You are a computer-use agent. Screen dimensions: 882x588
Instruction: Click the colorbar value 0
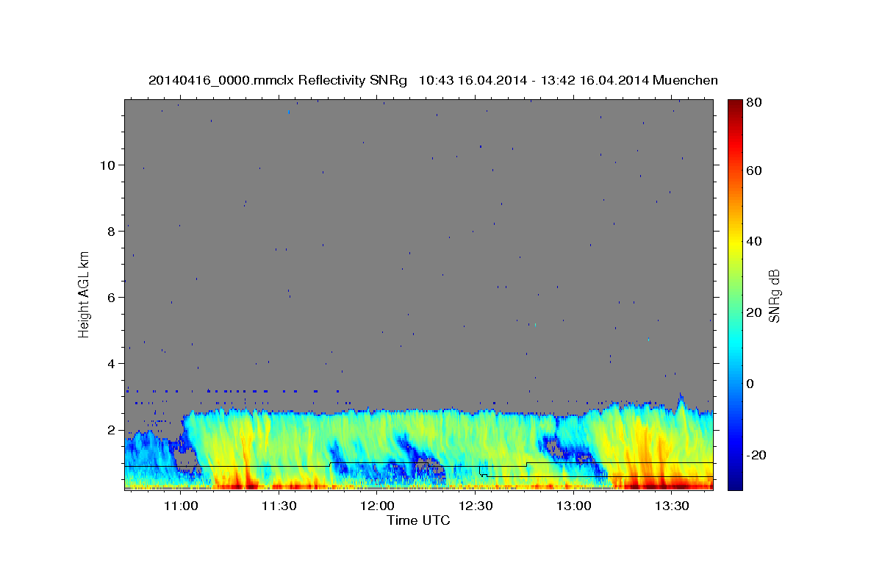coord(750,384)
